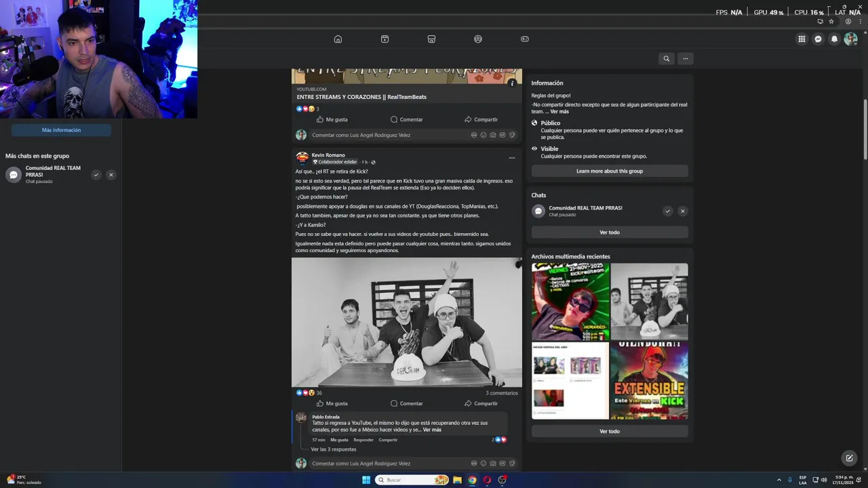Click the group search magnifier button
868x488 pixels.
click(666, 58)
